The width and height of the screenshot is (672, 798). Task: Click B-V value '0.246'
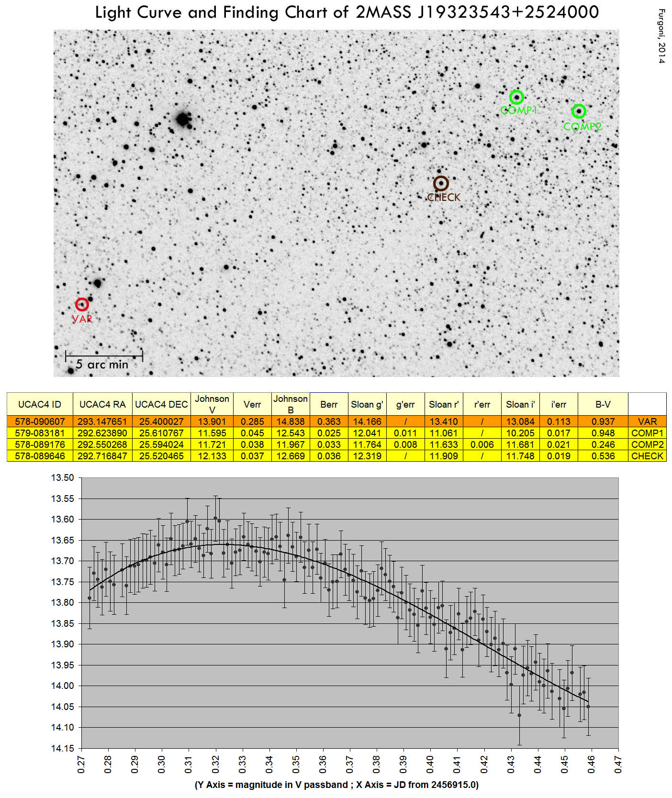tap(603, 444)
